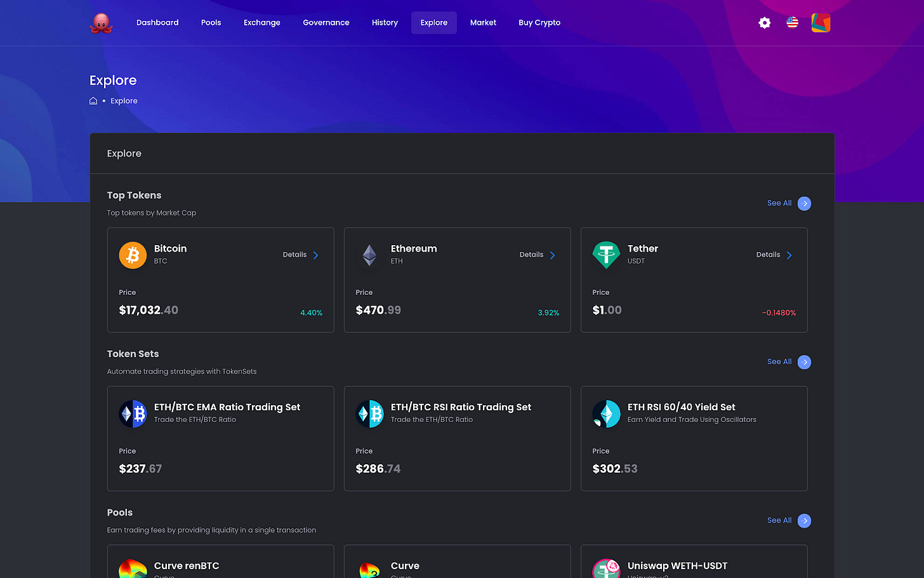Click Bitcoin price $17,032.40
The height and width of the screenshot is (578, 924).
tap(148, 310)
